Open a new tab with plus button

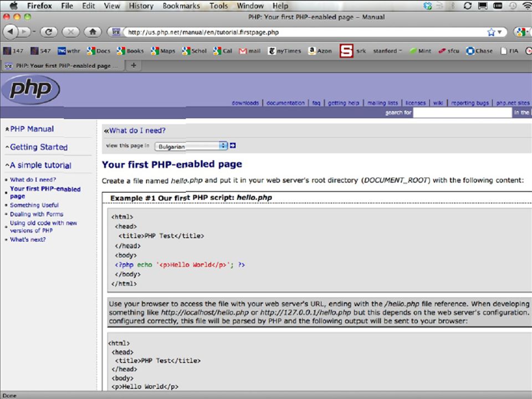coord(134,65)
